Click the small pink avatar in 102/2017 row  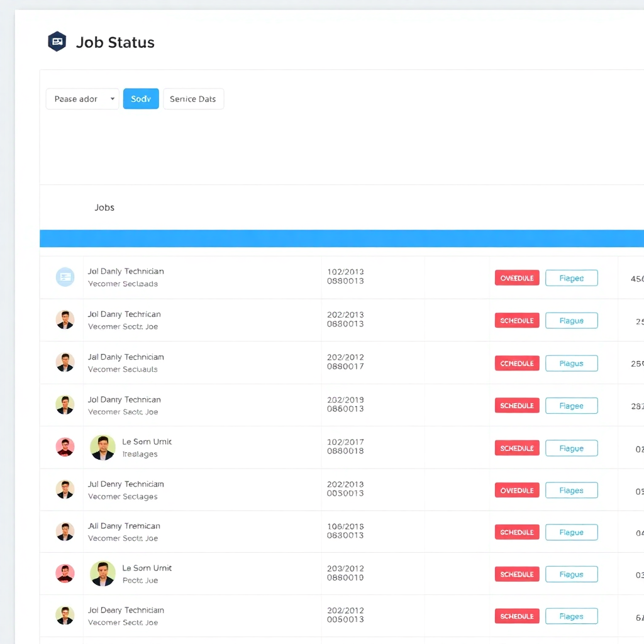tap(65, 447)
